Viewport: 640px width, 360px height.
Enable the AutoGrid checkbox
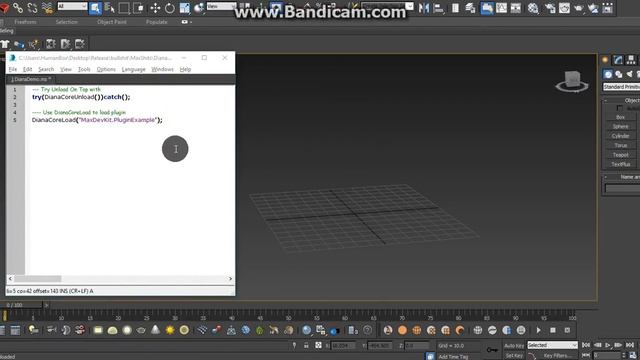620,108
